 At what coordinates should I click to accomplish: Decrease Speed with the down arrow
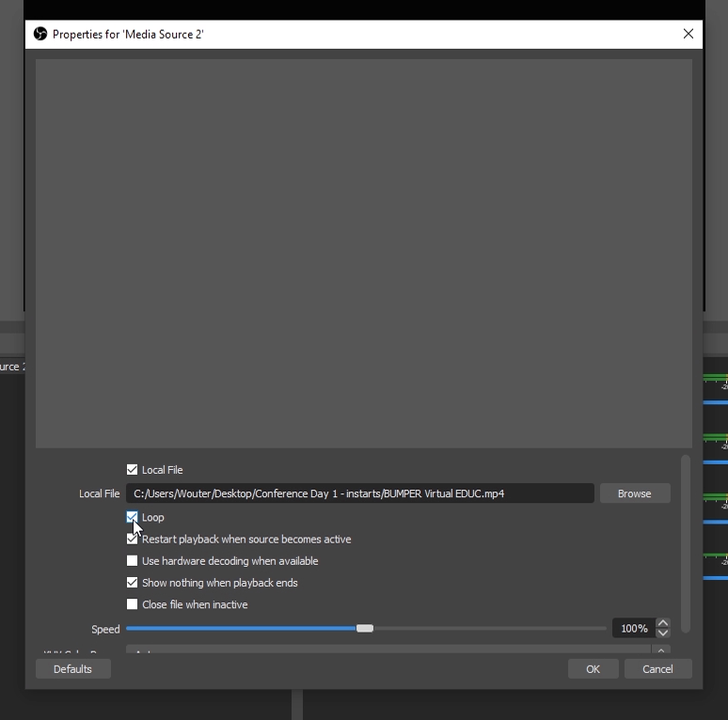click(x=663, y=634)
